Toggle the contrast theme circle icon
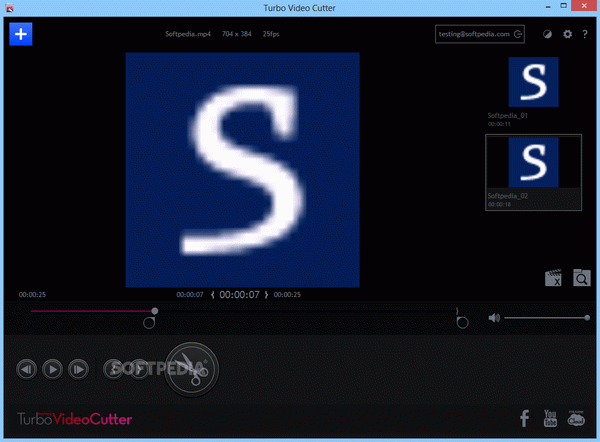This screenshot has height=442, width=600. click(548, 34)
